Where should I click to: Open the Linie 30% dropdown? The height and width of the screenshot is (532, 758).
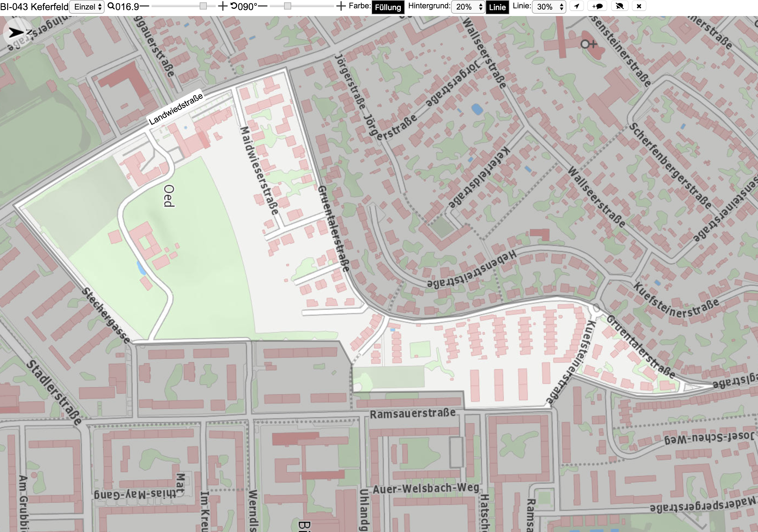click(x=549, y=7)
